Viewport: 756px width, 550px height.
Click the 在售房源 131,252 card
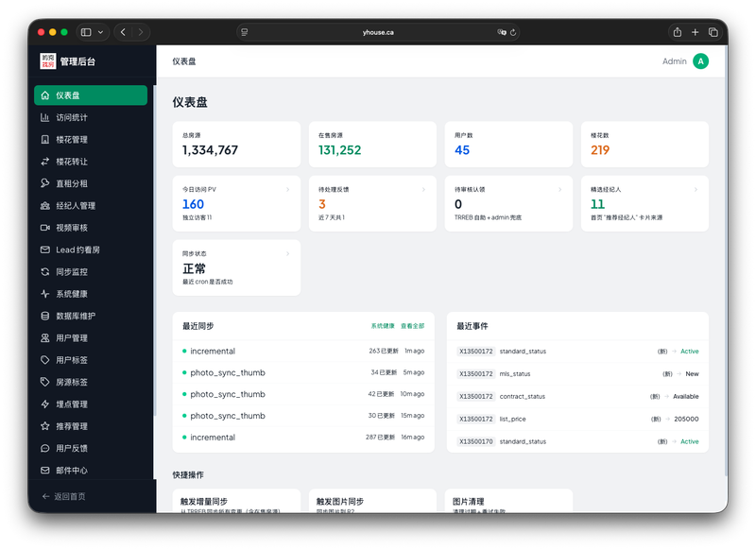tap(372, 145)
